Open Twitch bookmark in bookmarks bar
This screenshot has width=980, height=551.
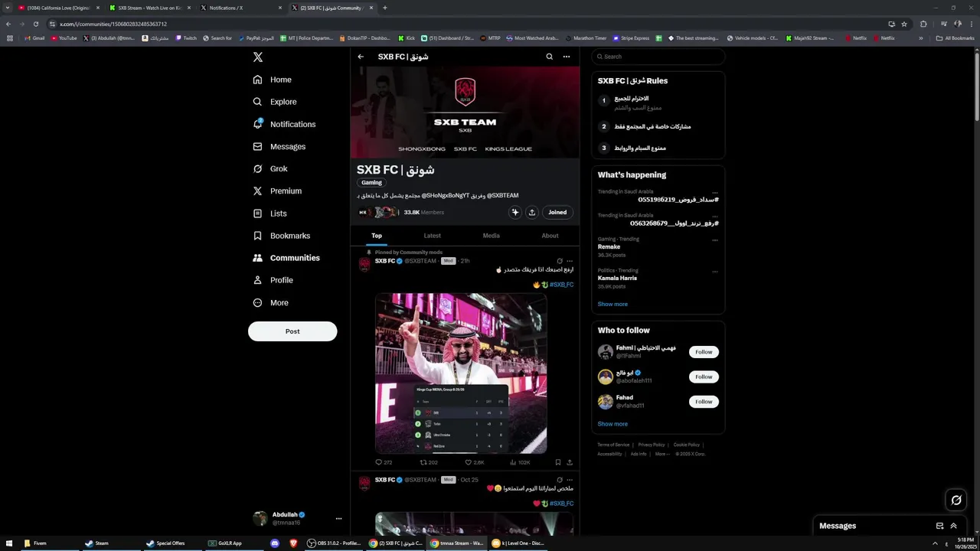(x=185, y=38)
